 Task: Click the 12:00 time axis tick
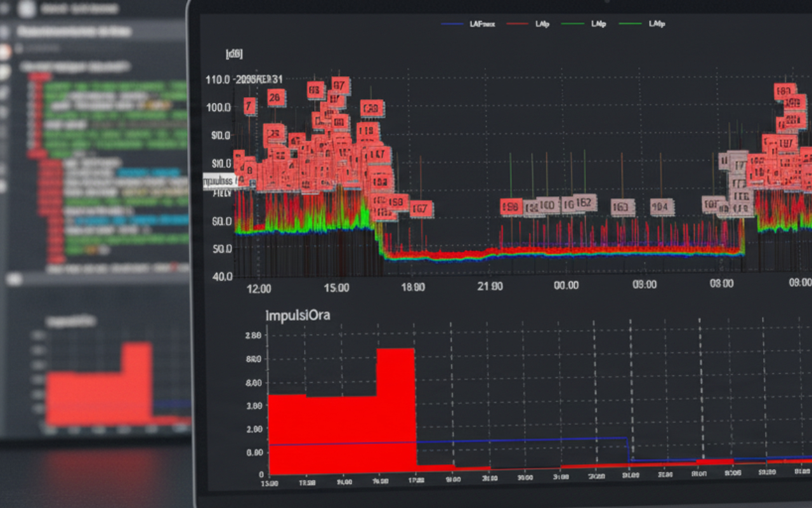point(258,287)
